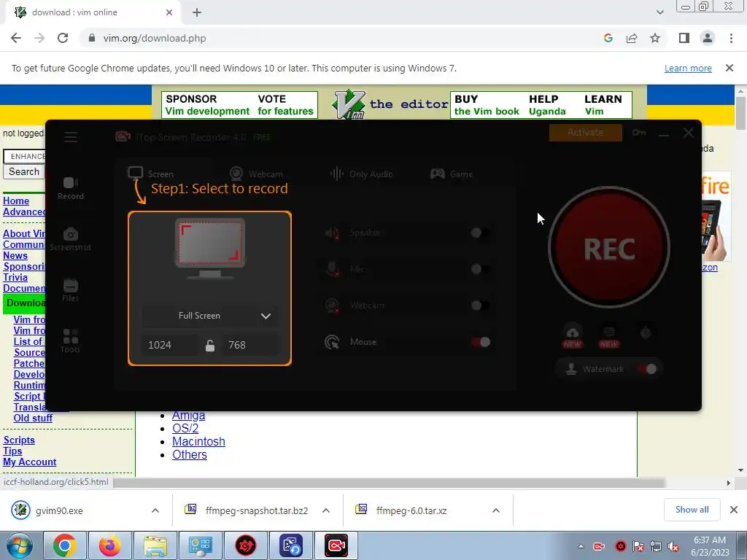Switch to the Only Audio tab
Screen dimensions: 747x560
pos(362,174)
